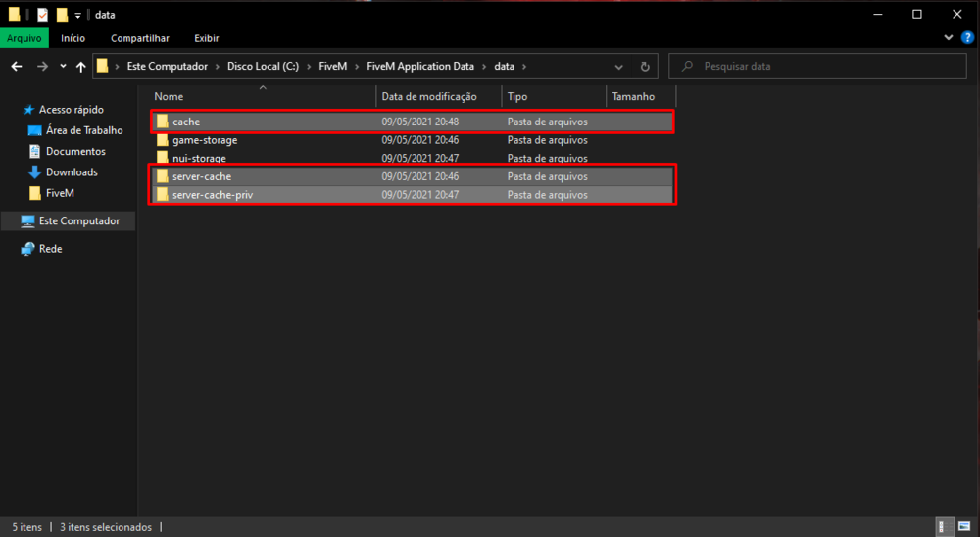Sort by Data de modificação column header

tap(428, 96)
